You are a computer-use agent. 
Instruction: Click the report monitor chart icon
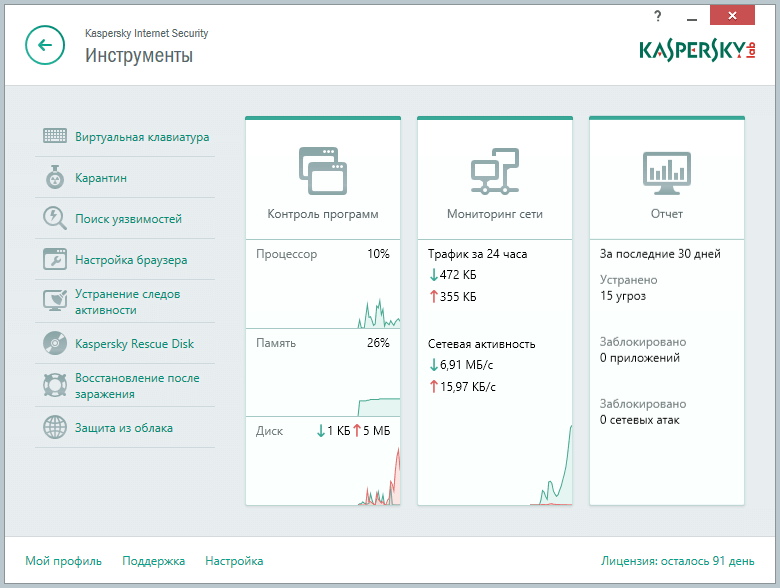pos(667,173)
